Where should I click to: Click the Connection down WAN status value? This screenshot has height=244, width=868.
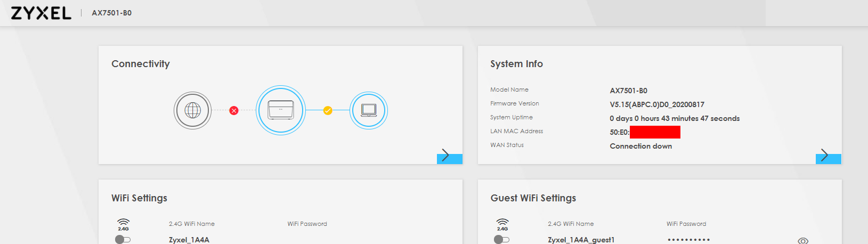tap(640, 146)
